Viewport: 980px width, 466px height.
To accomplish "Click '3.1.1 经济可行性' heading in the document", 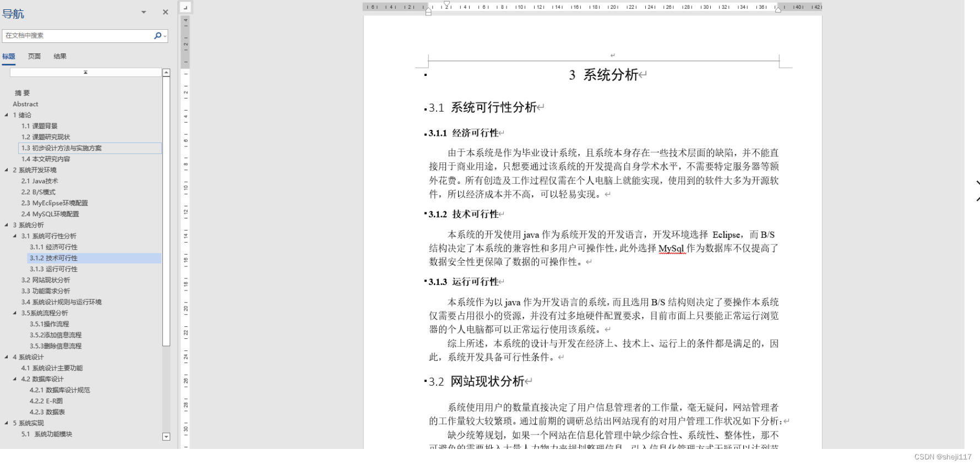I will pyautogui.click(x=464, y=133).
